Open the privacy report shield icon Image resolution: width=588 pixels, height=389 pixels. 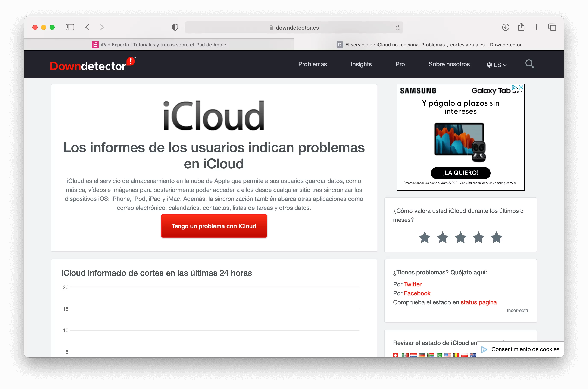175,27
